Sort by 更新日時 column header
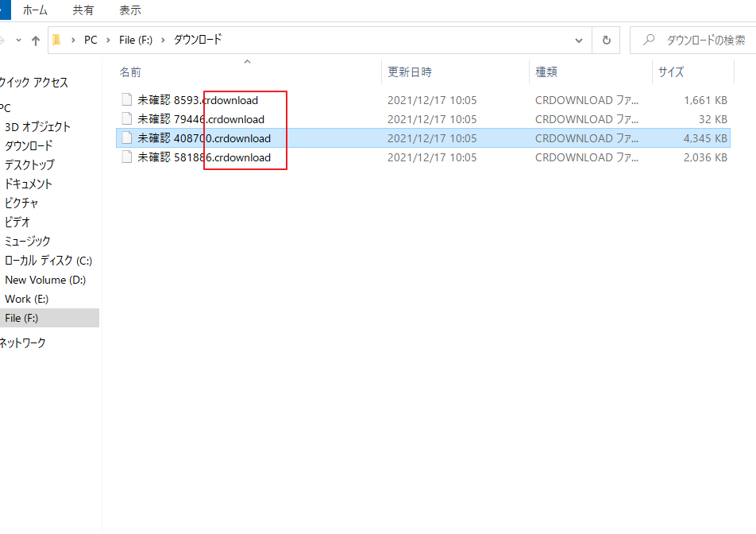 410,72
